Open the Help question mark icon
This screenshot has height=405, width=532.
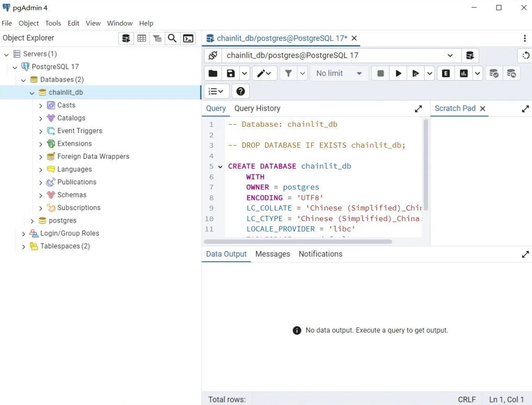point(240,91)
